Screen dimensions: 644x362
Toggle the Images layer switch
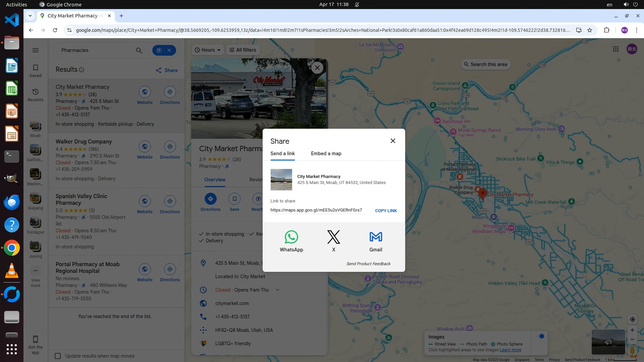tap(539, 337)
